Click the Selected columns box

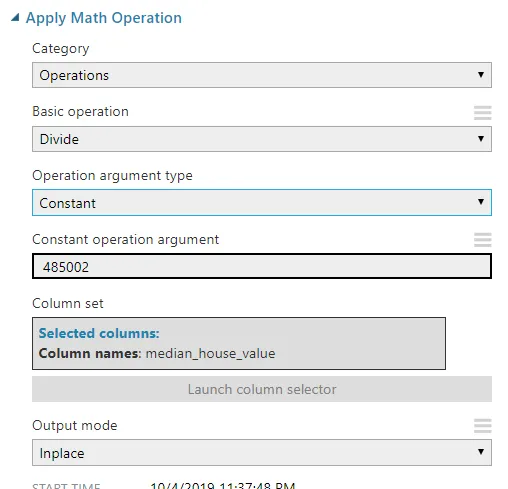pos(239,343)
